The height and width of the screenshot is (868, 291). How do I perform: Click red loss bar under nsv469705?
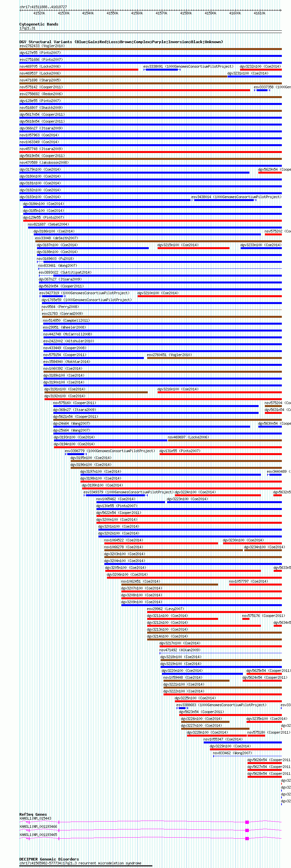[79, 70]
